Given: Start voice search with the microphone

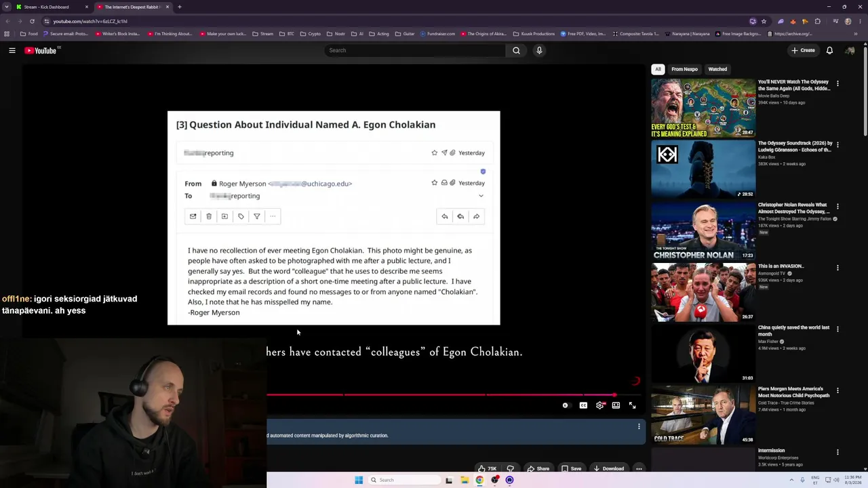Looking at the screenshot, I should click(x=539, y=50).
